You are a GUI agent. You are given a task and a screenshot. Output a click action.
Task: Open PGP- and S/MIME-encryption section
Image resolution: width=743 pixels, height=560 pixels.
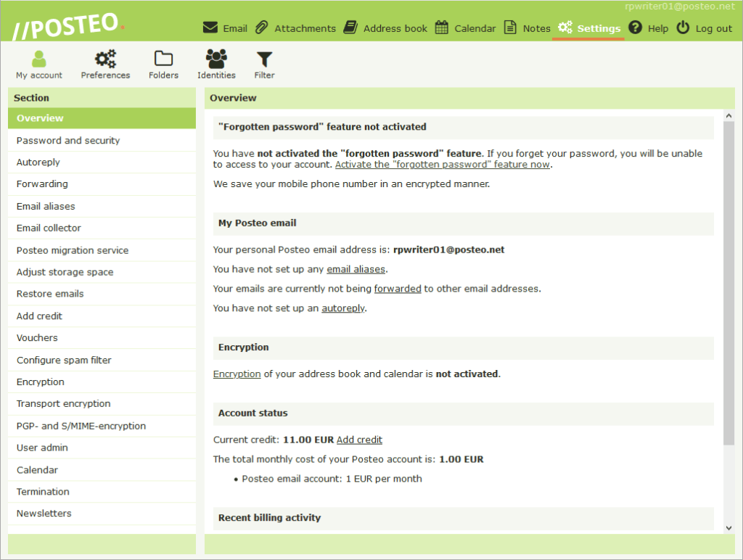102,426
